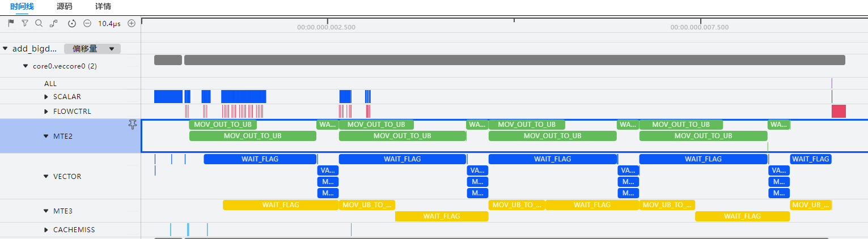Click the flag marker icon in the toolbar
Screen dimensions: 868x239
(11, 23)
